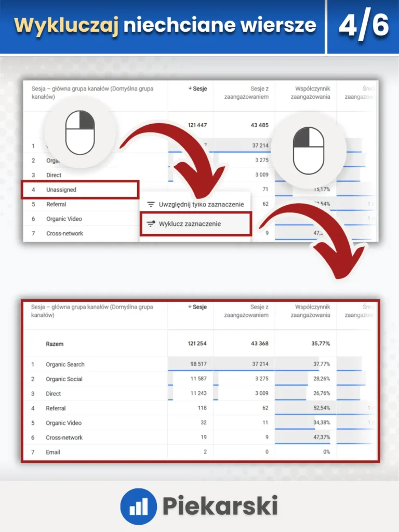Click the value 71 in the Unassigned row
Viewport: 399px width, 532px height.
265,189
